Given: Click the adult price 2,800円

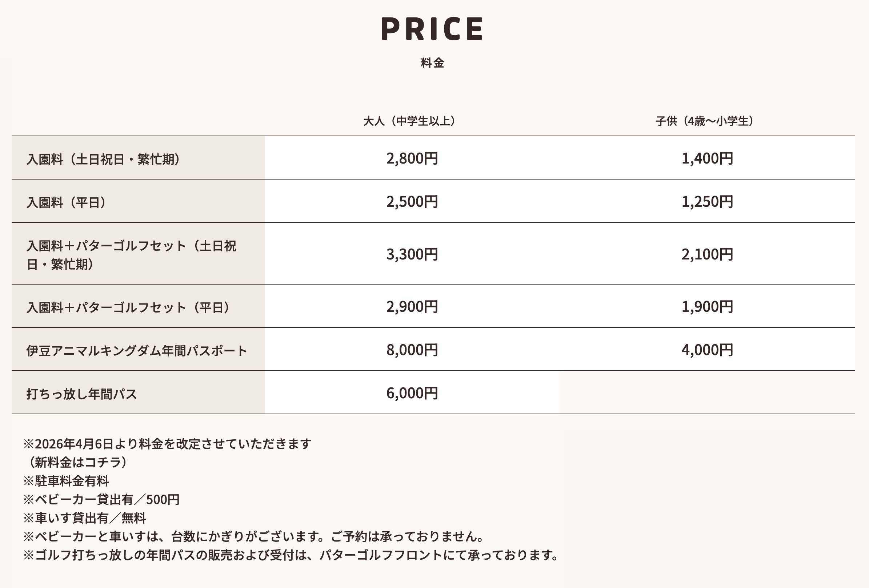Looking at the screenshot, I should tap(412, 158).
